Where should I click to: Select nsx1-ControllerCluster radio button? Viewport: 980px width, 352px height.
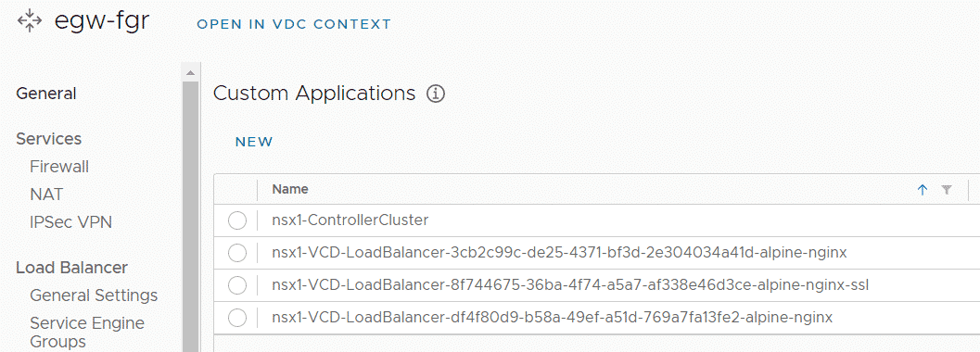pyautogui.click(x=237, y=220)
